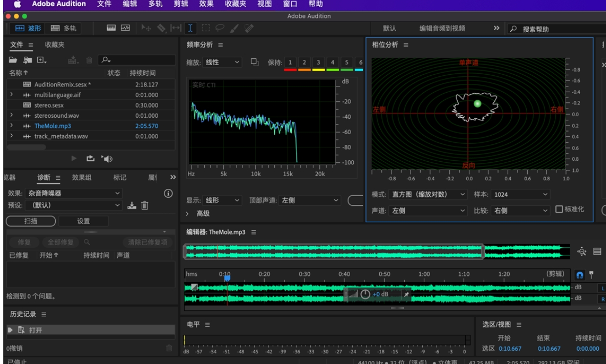
Task: Open the 顶部声道 dropdown
Action: (x=310, y=200)
